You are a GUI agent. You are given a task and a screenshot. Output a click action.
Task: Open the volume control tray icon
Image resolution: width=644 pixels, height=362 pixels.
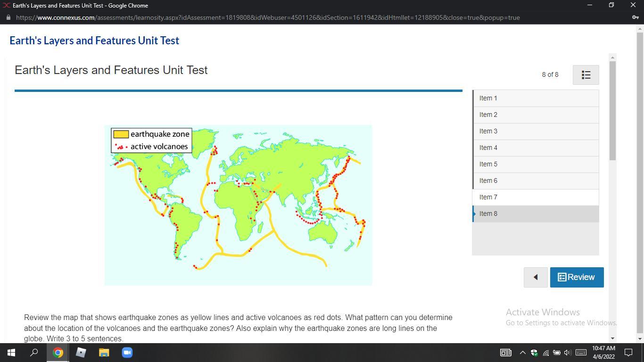point(568,353)
